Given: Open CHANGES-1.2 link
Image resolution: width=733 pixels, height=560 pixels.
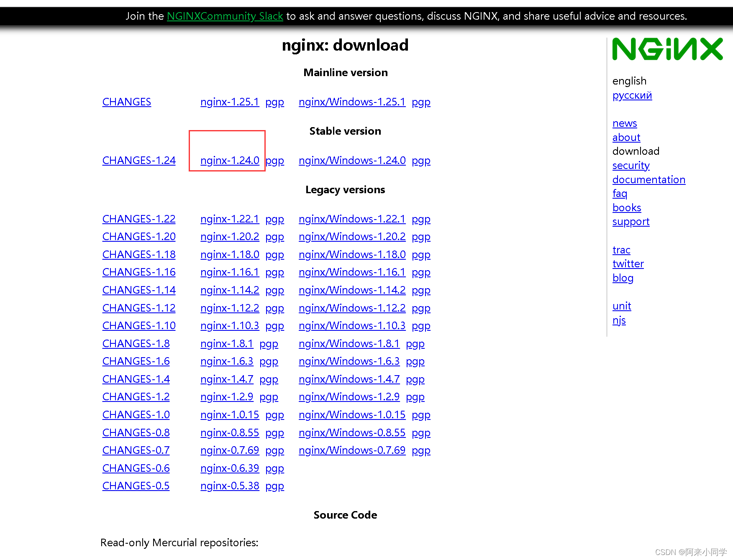Looking at the screenshot, I should click(x=136, y=397).
